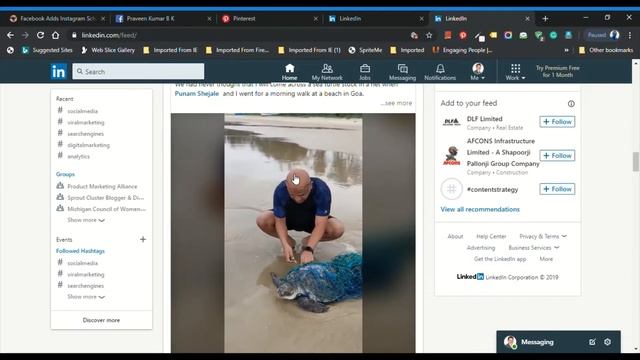Screen dimensions: 640x360
Task: Open Web Slice Gallery bookmark
Action: click(108, 50)
